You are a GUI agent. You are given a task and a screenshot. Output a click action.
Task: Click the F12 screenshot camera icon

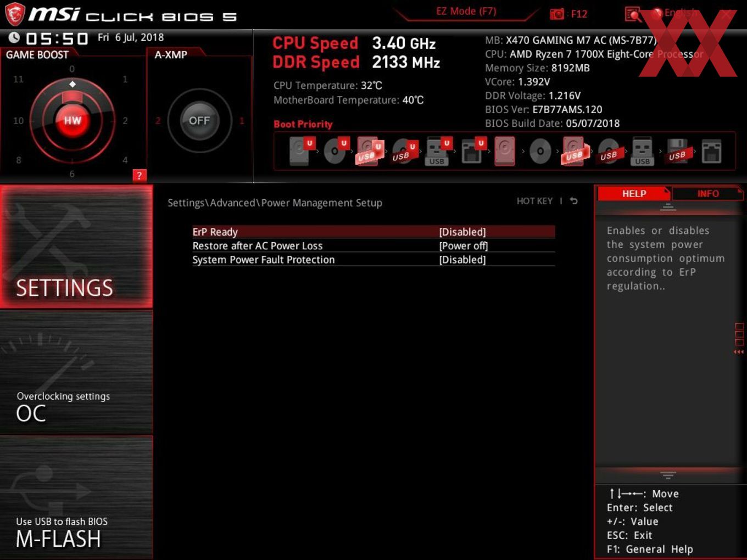point(557,14)
